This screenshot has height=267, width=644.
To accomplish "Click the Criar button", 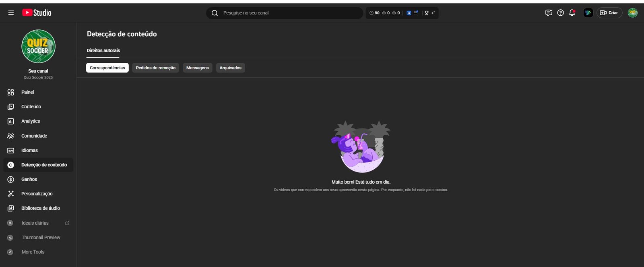I will point(609,13).
